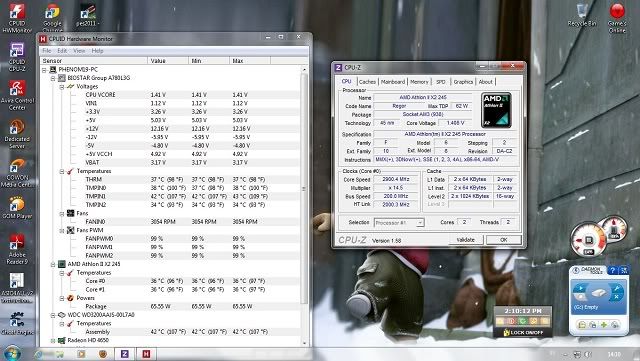Collapse the PHENOM03-PC tree node
Screen dimensions: 640x361
click(x=44, y=70)
